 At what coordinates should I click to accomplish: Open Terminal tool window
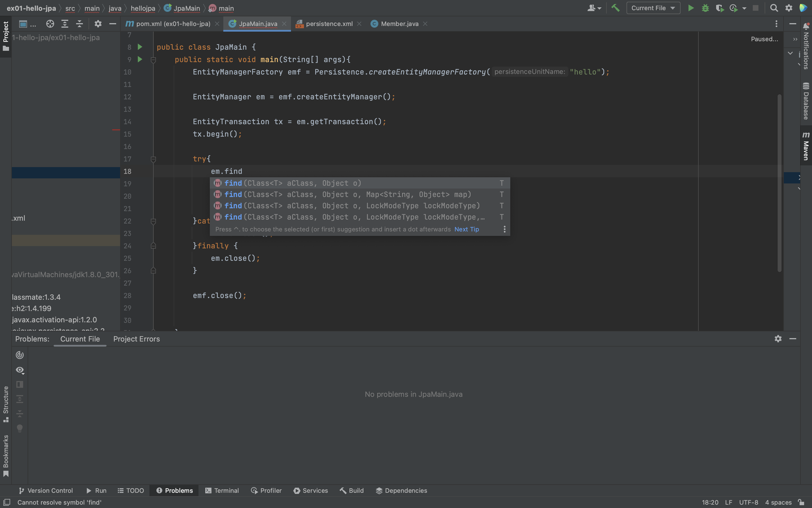click(222, 491)
